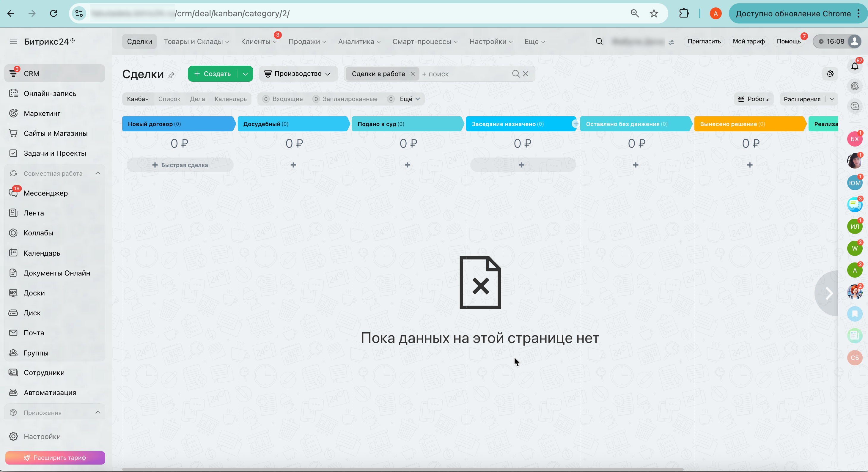Expand the Аналитика menu
Viewport: 868px width, 472px height.
click(359, 41)
